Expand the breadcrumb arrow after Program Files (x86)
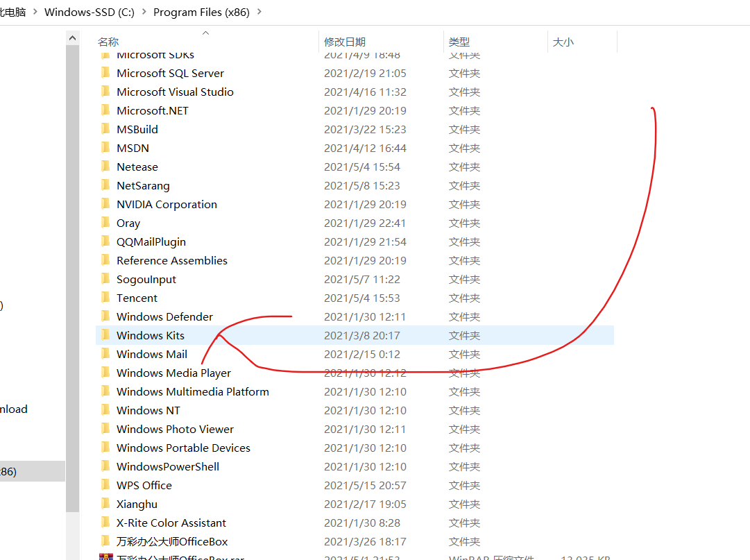Viewport: 750px width, 560px height. coord(261,12)
